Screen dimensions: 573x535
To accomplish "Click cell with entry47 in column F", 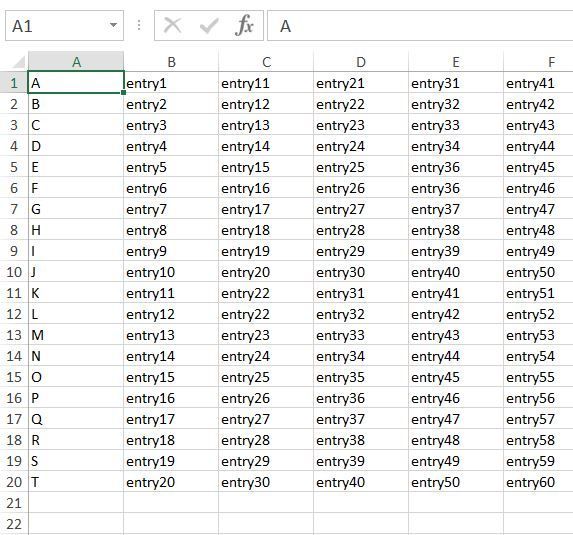I will (x=538, y=209).
